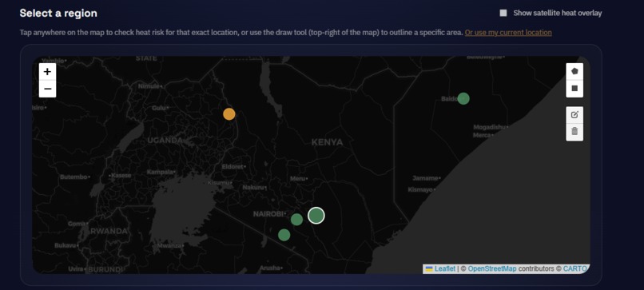Zoom in on the map

(47, 71)
